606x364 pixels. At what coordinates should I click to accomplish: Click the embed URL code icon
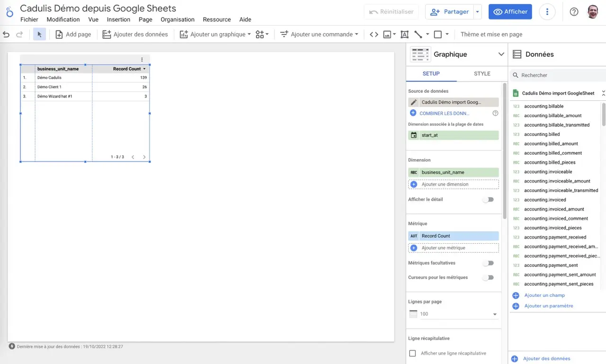click(374, 34)
